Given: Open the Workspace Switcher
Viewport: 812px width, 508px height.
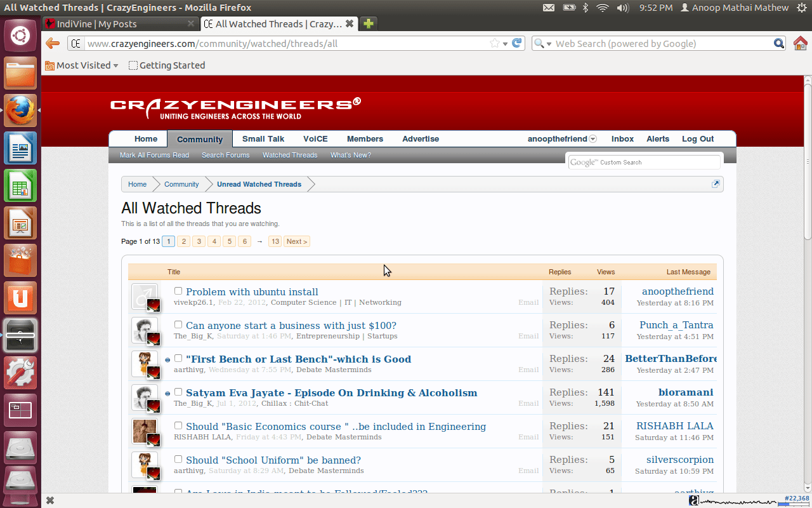Looking at the screenshot, I should tap(20, 410).
